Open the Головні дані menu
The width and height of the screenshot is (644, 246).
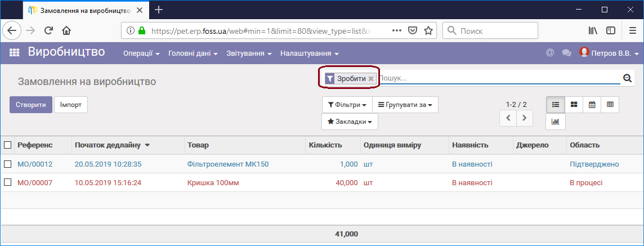pos(193,53)
